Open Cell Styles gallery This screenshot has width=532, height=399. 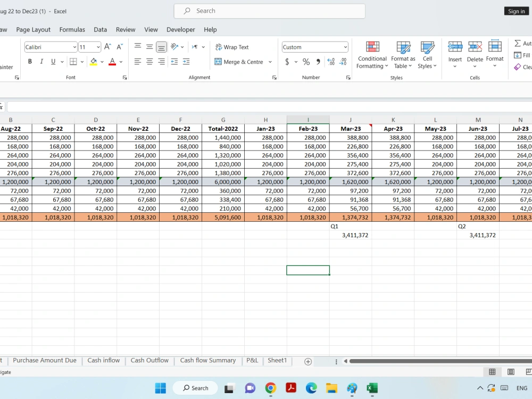(427, 55)
